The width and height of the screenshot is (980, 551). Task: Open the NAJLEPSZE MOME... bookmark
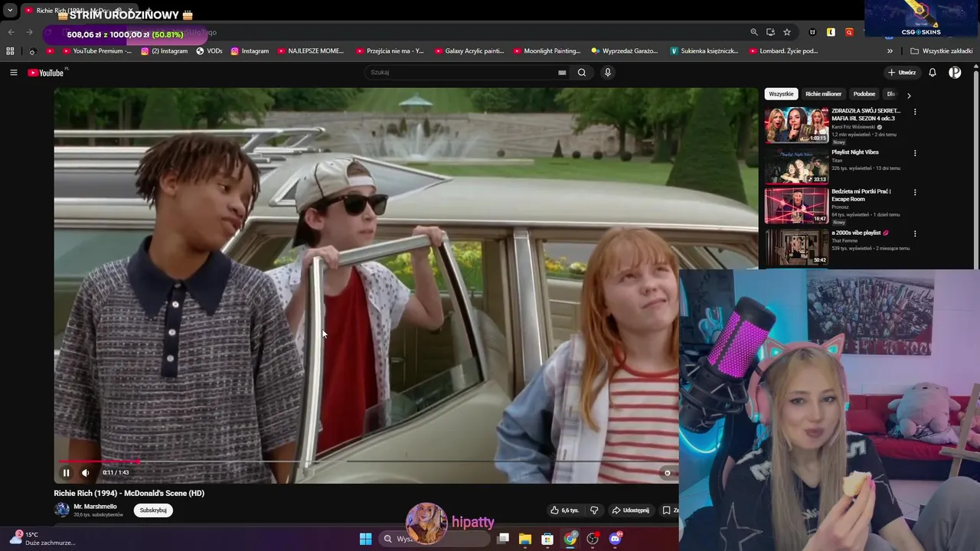pos(310,51)
